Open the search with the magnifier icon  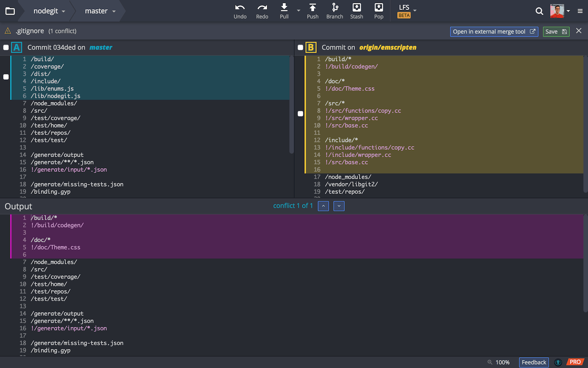539,11
